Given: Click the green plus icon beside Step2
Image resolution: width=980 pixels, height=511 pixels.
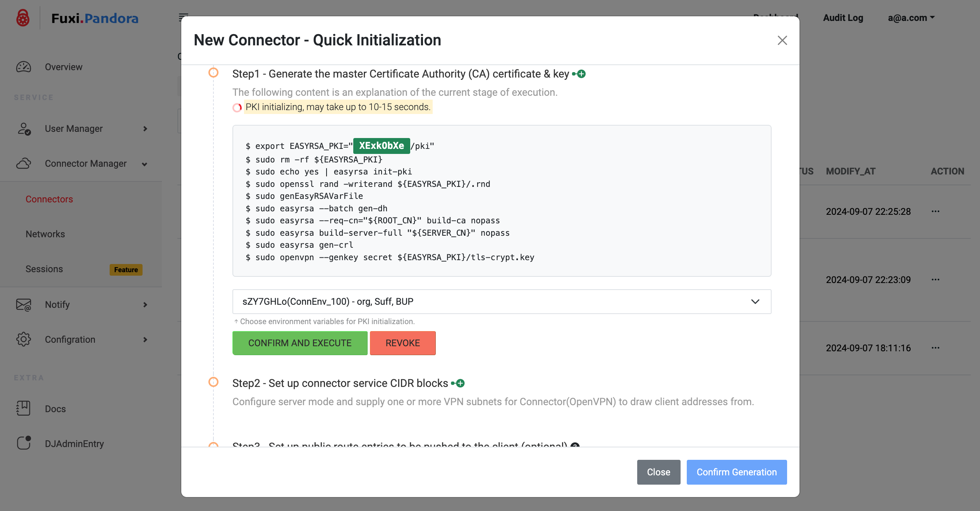Looking at the screenshot, I should (458, 383).
